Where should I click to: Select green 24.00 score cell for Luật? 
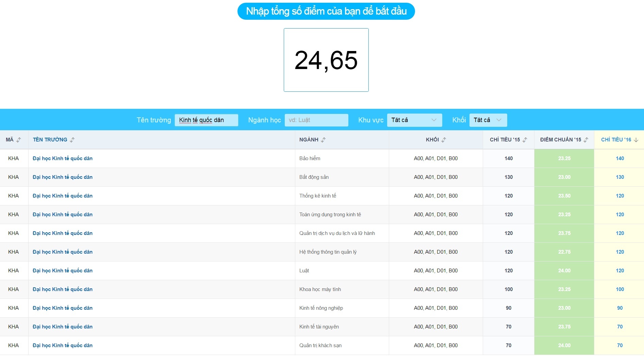pyautogui.click(x=564, y=271)
